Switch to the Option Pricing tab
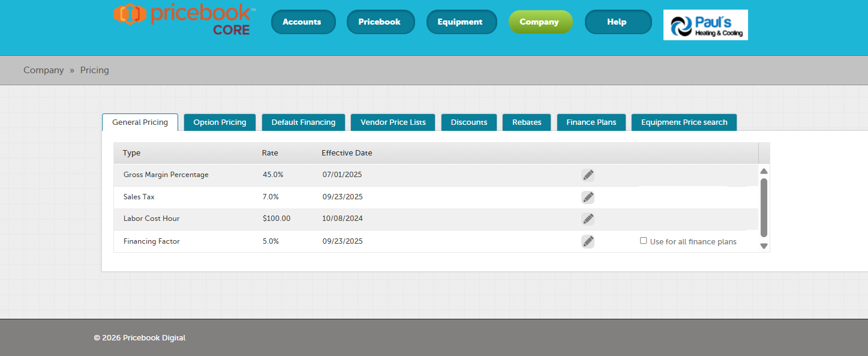This screenshot has width=868, height=356. 220,122
